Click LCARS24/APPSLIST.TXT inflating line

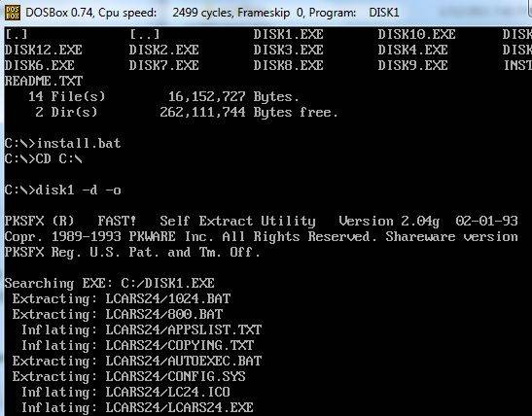click(141, 329)
